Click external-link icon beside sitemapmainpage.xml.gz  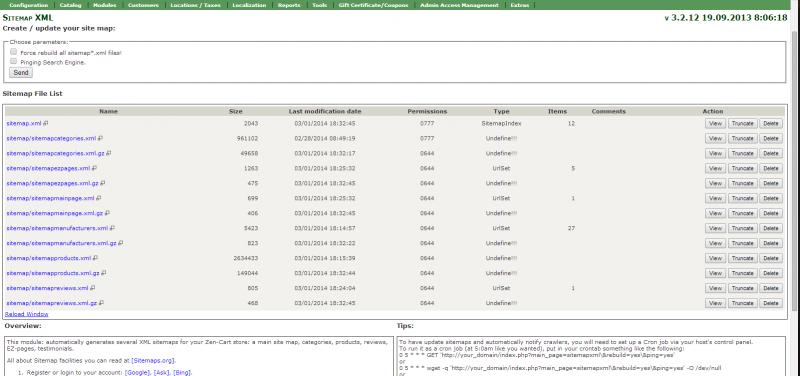(x=107, y=213)
